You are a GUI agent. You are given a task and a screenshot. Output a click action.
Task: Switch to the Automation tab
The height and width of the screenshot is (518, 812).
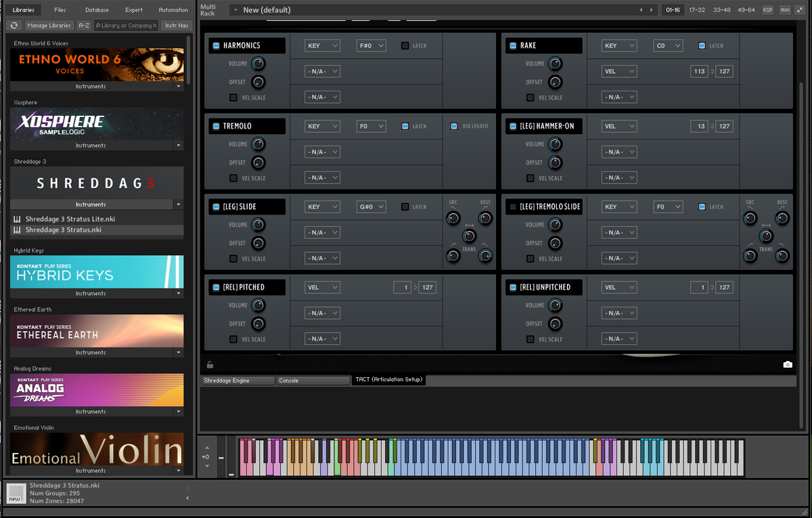tap(173, 10)
